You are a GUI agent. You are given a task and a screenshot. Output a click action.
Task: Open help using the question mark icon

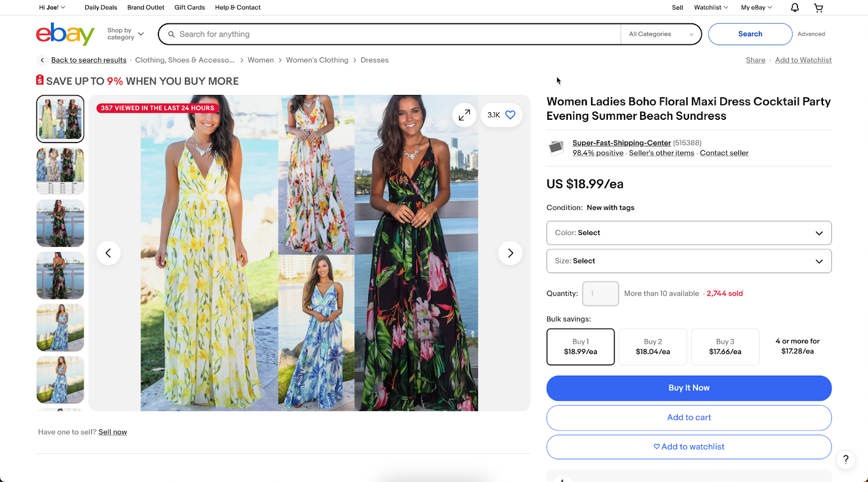click(x=845, y=459)
